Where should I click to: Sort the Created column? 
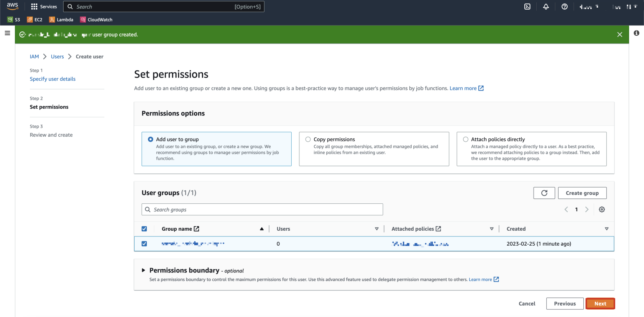pyautogui.click(x=606, y=229)
